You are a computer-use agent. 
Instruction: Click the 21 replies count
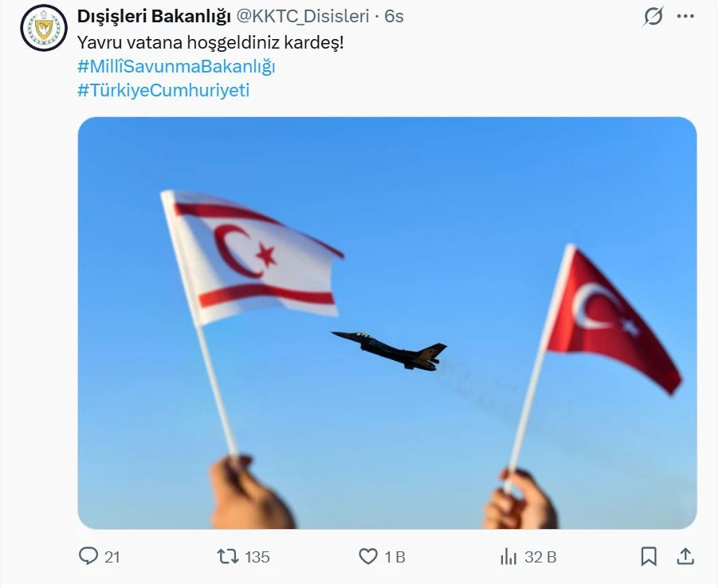(x=112, y=557)
